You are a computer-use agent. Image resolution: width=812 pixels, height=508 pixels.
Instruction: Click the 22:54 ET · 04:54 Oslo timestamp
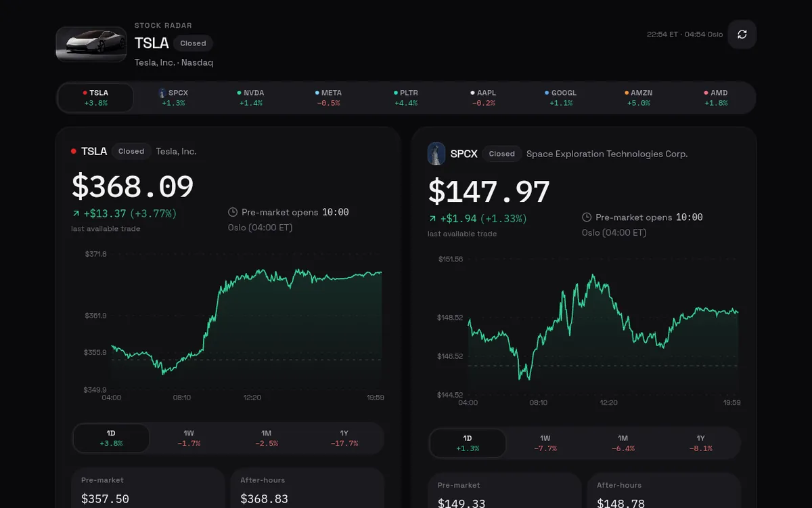click(x=685, y=35)
